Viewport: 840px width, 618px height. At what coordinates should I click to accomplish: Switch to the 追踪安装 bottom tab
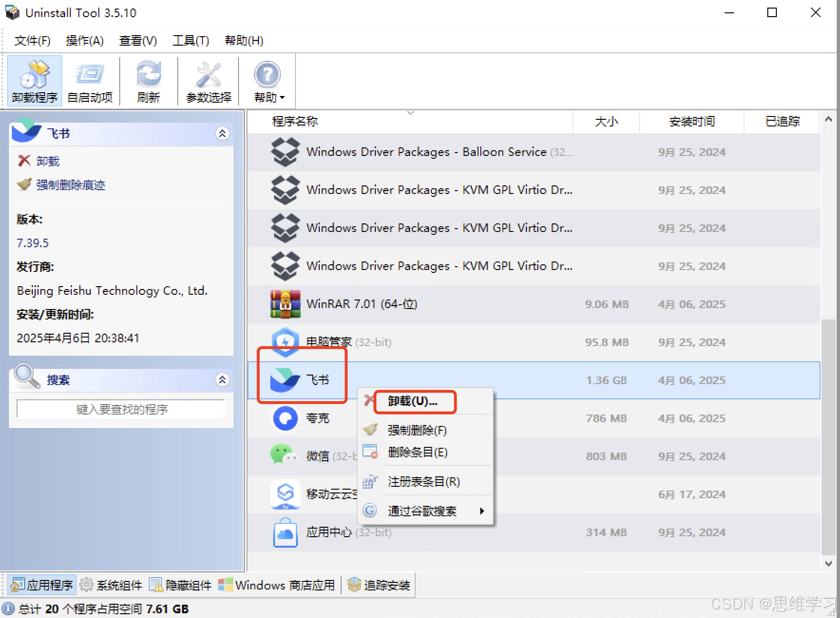point(379,585)
